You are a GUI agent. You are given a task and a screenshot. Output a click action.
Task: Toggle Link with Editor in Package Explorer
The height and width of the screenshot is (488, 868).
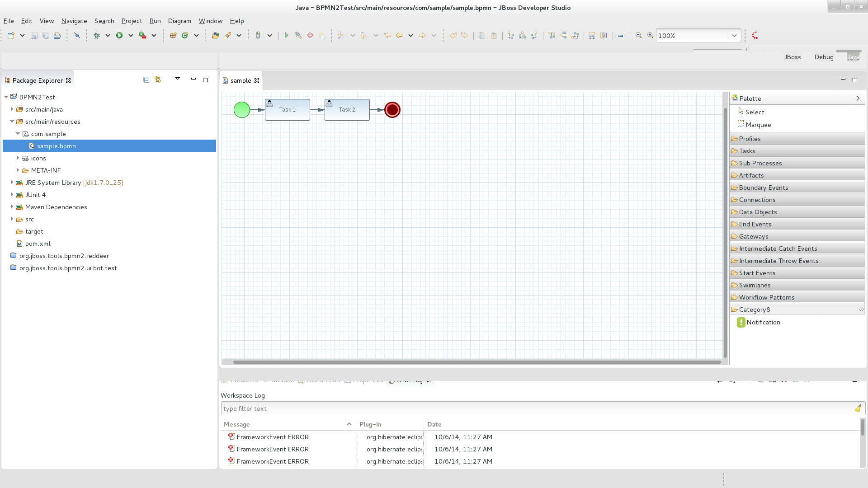158,80
